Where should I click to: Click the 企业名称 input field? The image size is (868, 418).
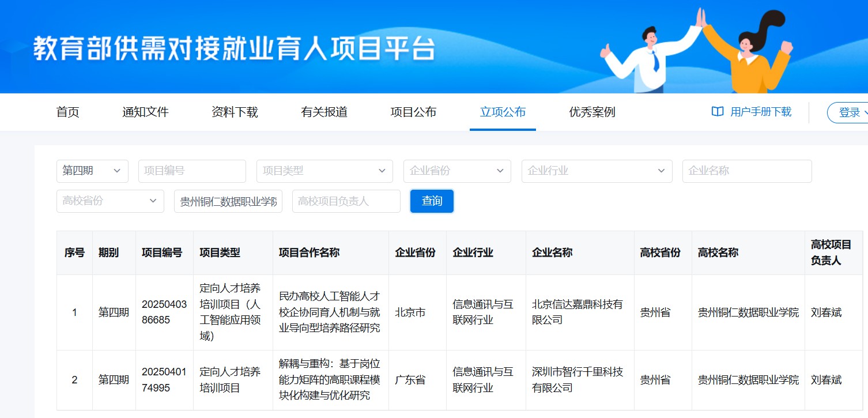tap(747, 171)
